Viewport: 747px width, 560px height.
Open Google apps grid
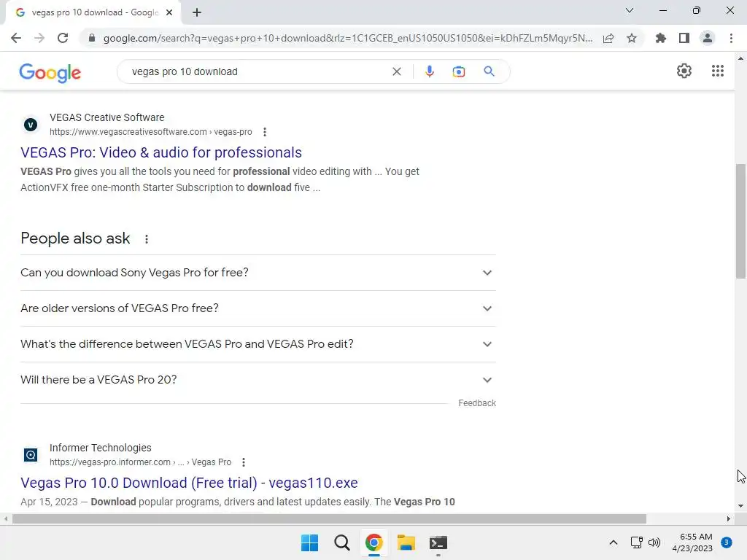coord(718,71)
